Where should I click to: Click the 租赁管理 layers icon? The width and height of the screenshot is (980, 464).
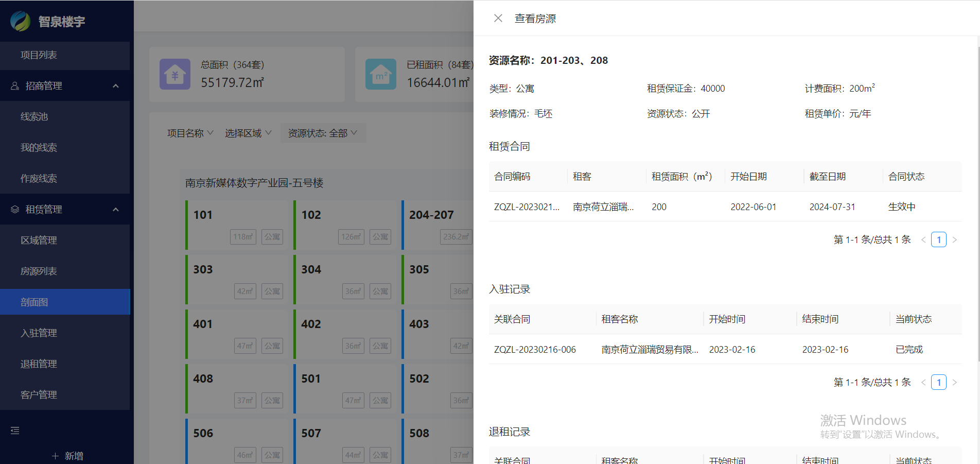(15, 210)
